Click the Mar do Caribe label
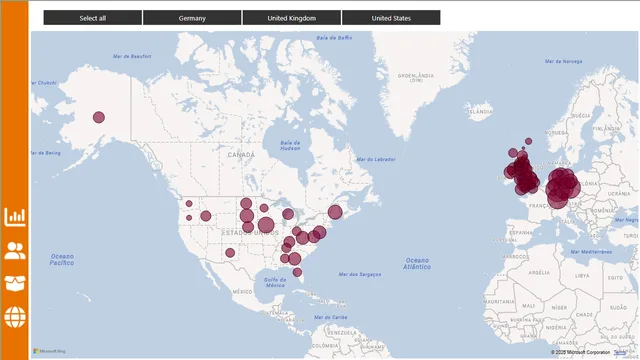The width and height of the screenshot is (640, 360). pos(331,317)
